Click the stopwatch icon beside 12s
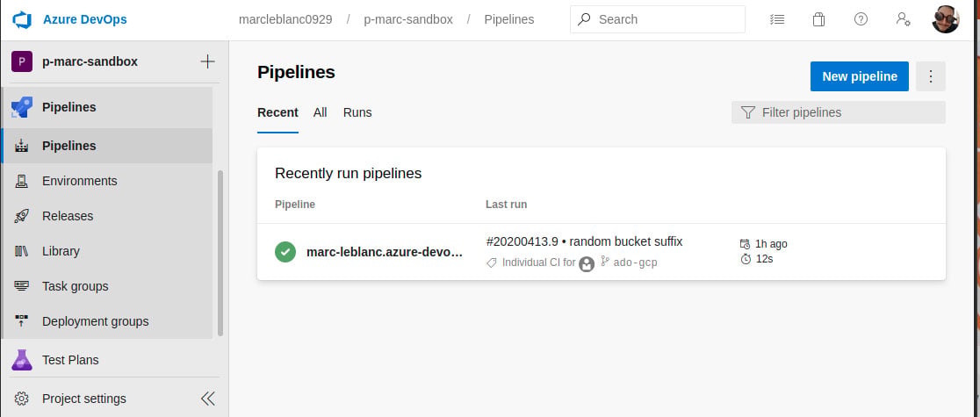The width and height of the screenshot is (980, 417). [x=745, y=259]
